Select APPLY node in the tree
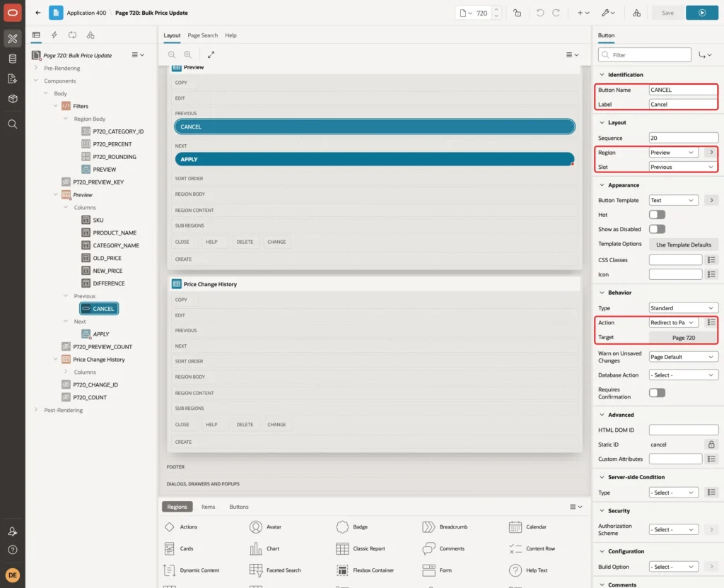The height and width of the screenshot is (588, 724). click(100, 334)
